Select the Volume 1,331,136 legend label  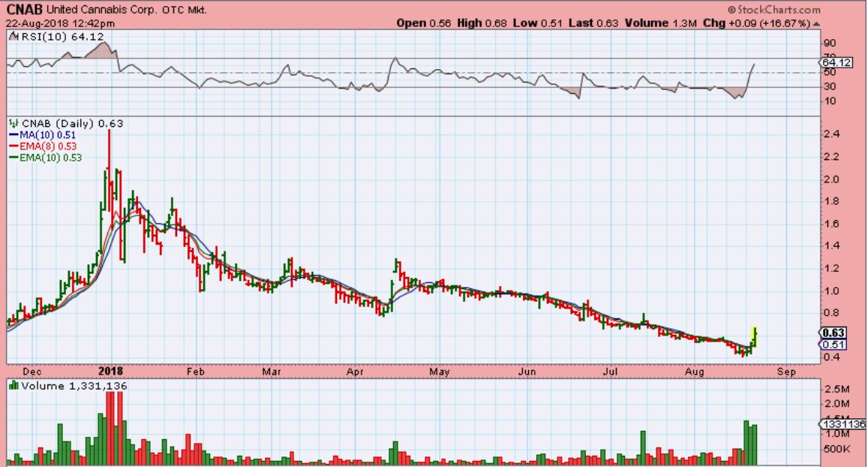[x=74, y=386]
